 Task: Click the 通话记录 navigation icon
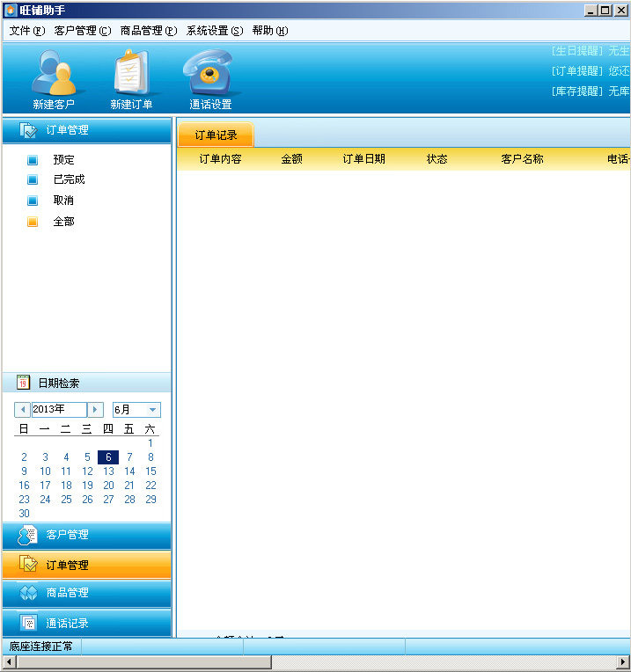29,622
